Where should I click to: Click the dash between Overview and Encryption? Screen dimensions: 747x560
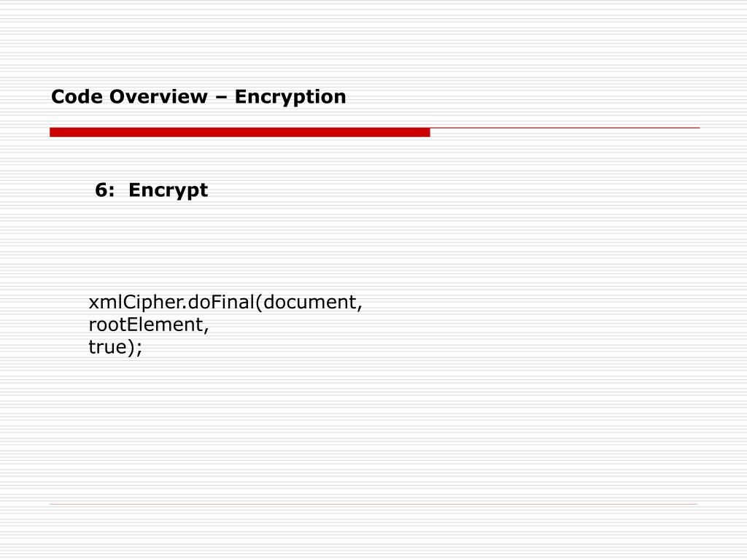point(221,97)
